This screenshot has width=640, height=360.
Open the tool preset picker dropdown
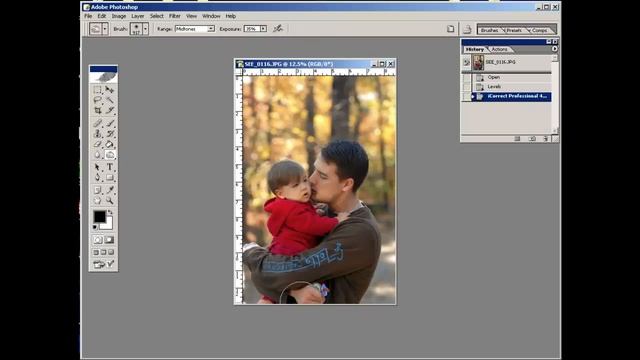[105, 29]
